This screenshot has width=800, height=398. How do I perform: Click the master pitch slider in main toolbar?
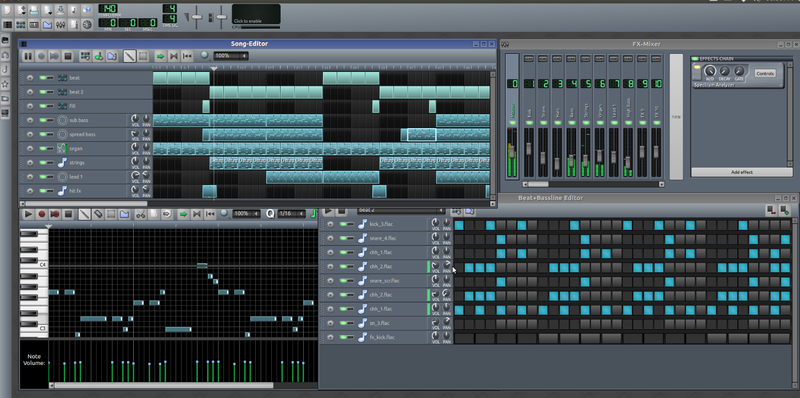pos(221,17)
